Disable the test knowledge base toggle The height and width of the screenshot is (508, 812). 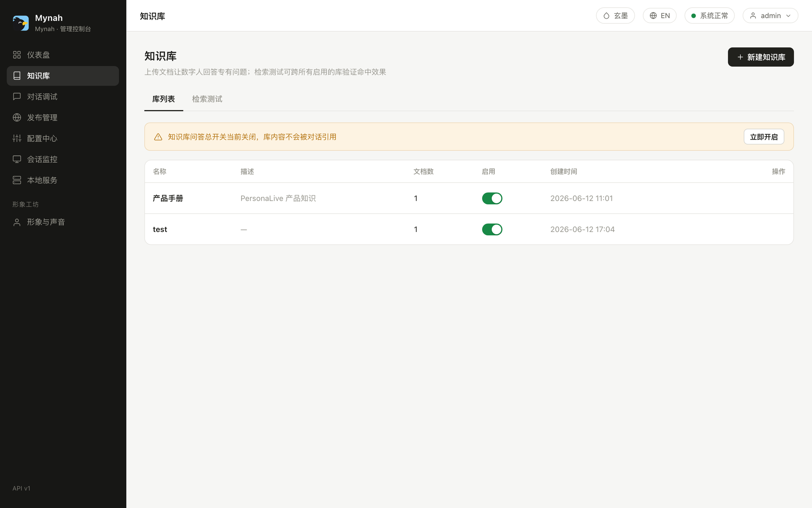pos(492,229)
